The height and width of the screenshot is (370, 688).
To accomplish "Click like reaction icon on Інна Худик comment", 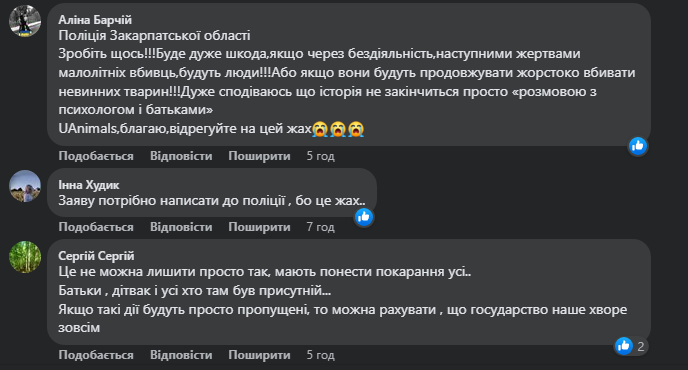I will (x=363, y=217).
